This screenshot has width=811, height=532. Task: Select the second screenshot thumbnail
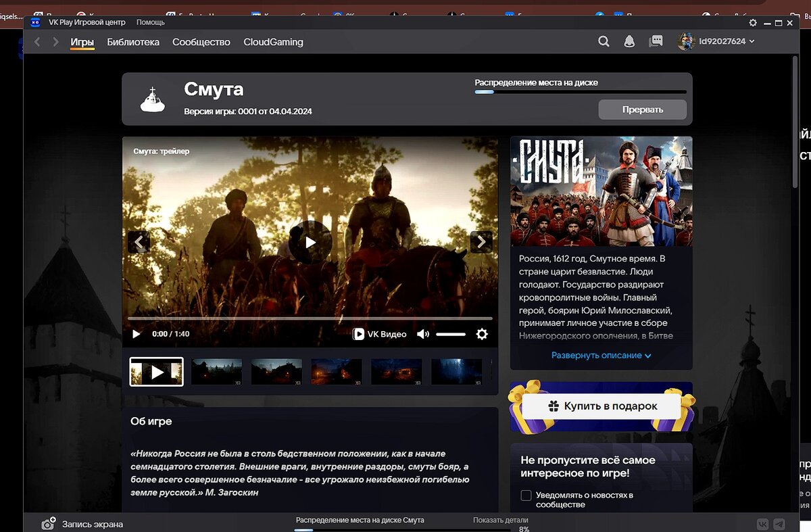coord(216,372)
